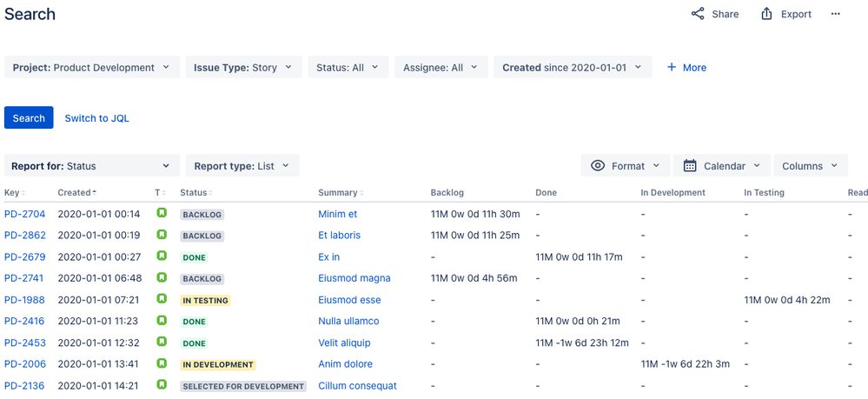
Task: Click the Switch to JQL link
Action: coord(96,118)
